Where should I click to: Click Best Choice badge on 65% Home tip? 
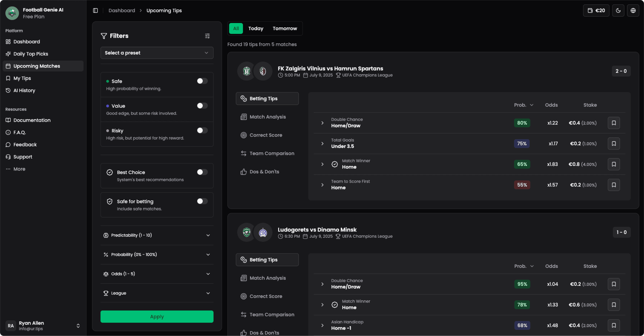click(x=334, y=164)
